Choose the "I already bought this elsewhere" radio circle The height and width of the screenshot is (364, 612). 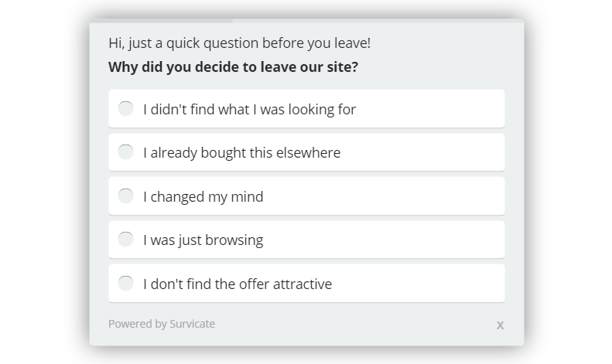pyautogui.click(x=125, y=152)
